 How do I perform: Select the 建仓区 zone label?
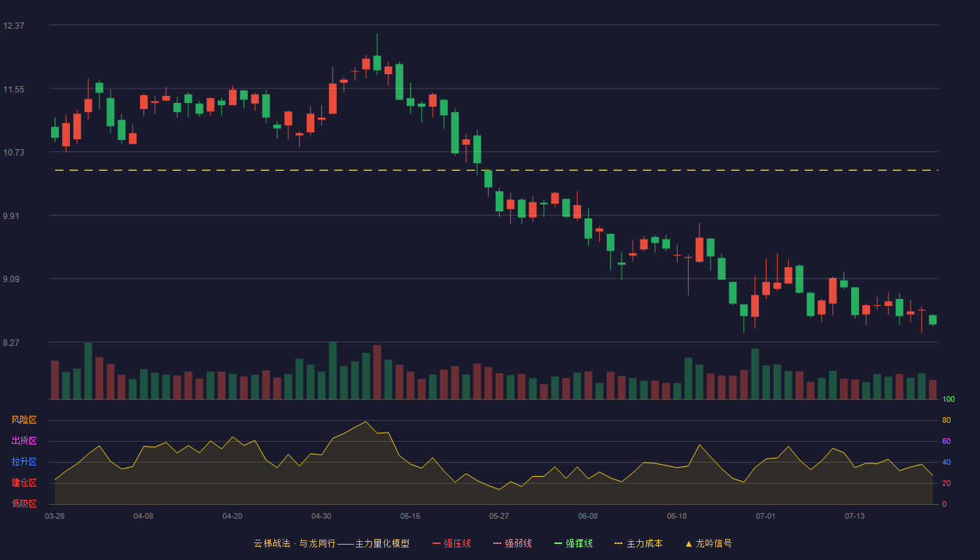pos(24,483)
